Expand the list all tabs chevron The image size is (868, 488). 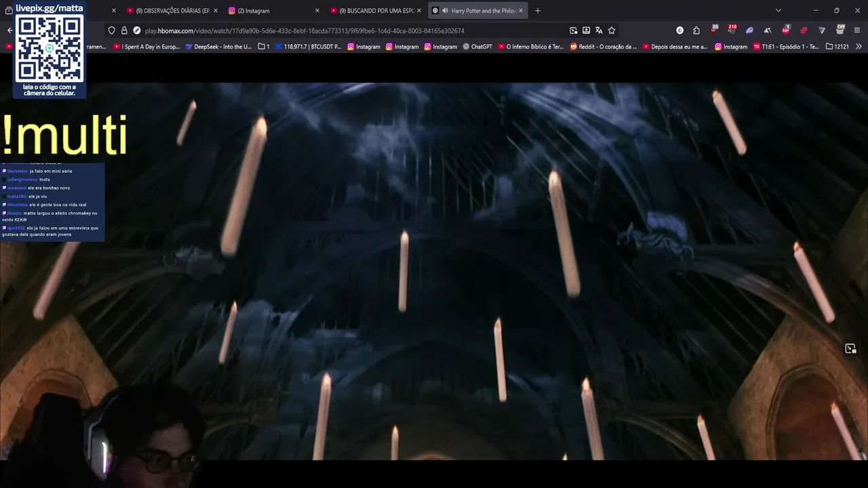click(x=778, y=11)
